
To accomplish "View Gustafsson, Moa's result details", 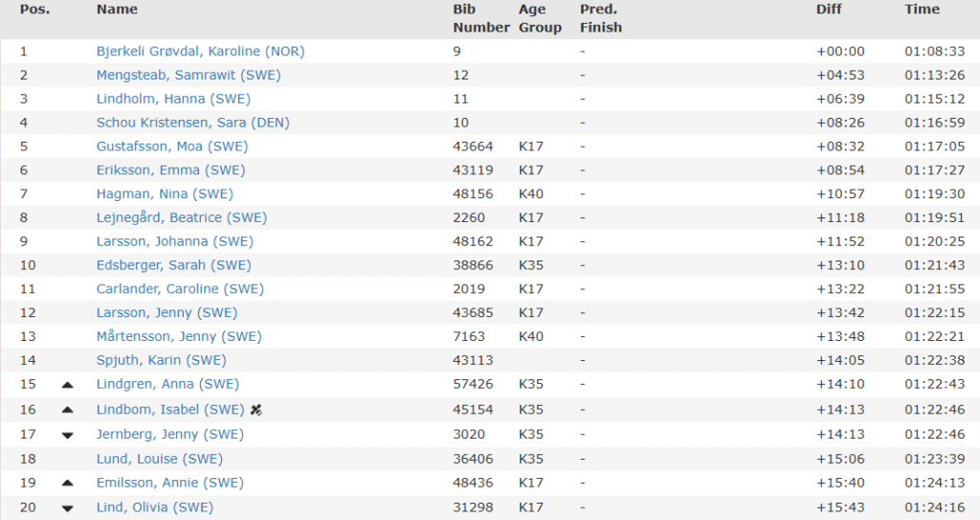I will [x=171, y=147].
